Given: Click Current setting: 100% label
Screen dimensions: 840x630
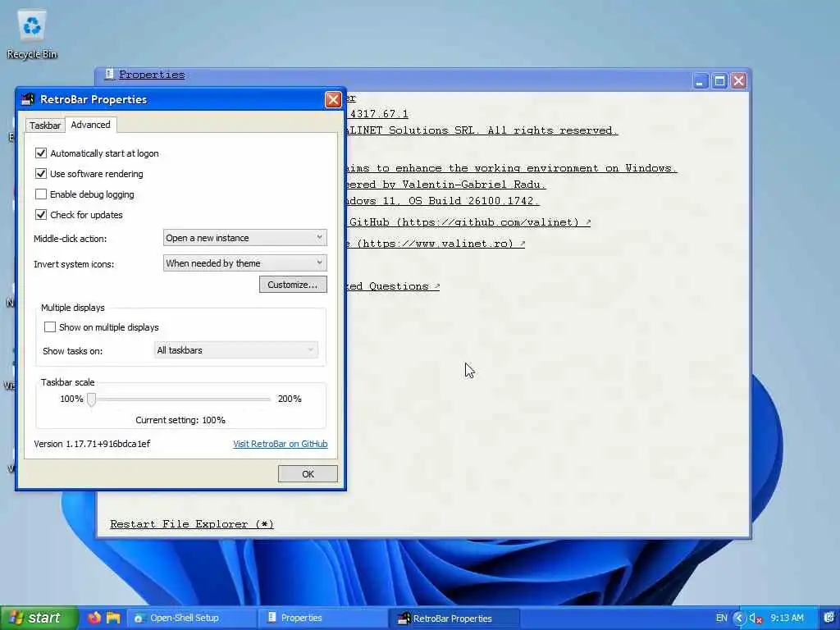Looking at the screenshot, I should pyautogui.click(x=180, y=420).
